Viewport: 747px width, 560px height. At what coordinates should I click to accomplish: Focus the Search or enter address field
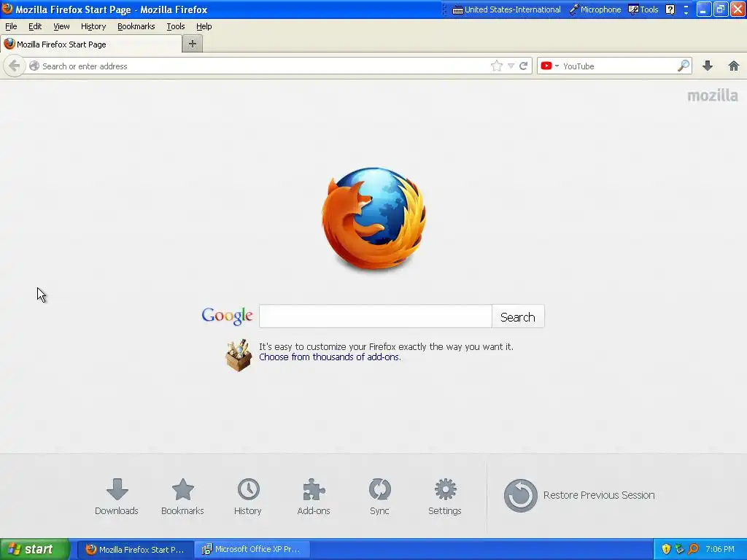[x=264, y=66]
